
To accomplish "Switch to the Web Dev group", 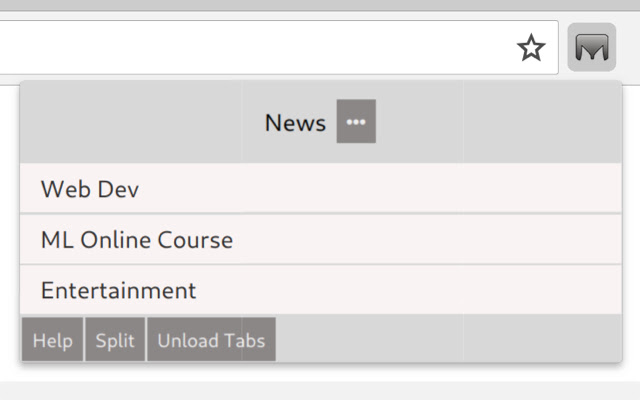I will 321,189.
